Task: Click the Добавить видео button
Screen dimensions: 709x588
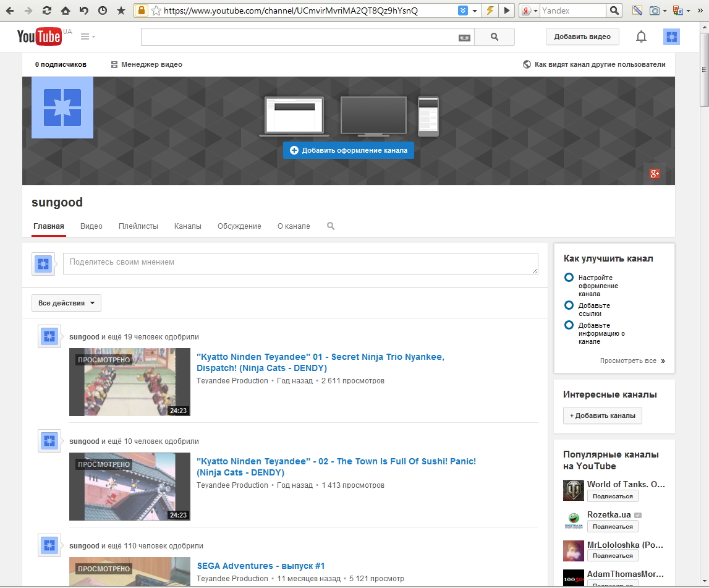Action: pos(582,36)
